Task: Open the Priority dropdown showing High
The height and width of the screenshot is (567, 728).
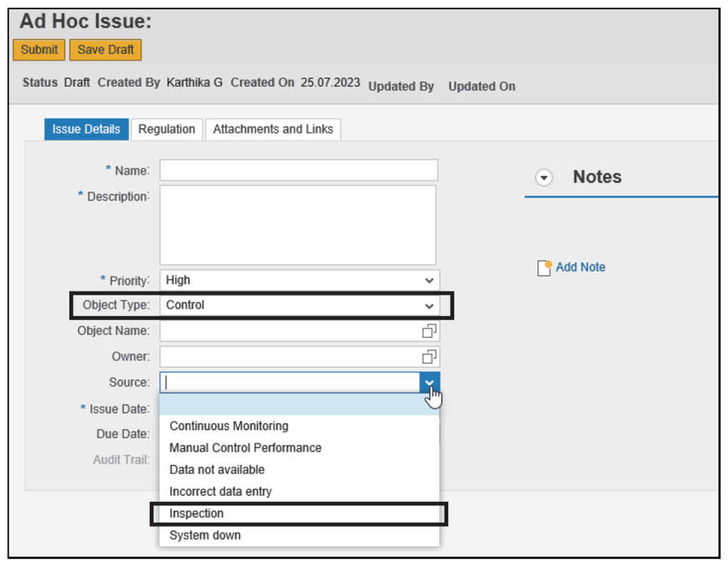Action: click(x=300, y=280)
